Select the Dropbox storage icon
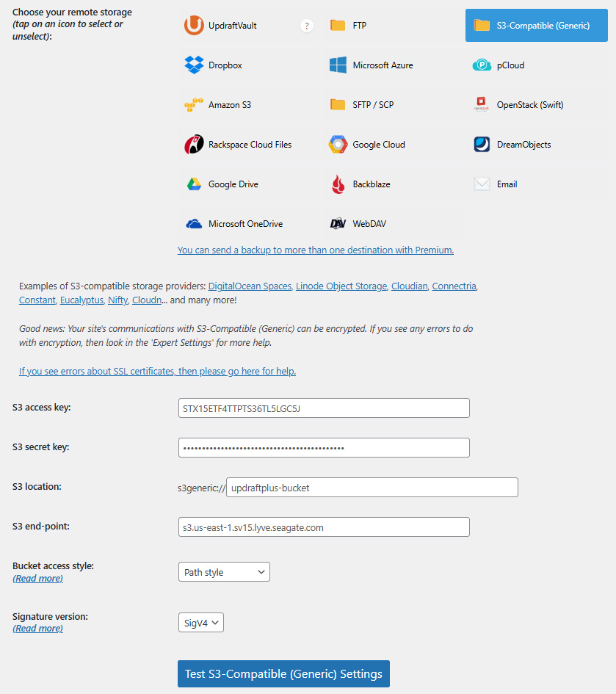 point(194,65)
